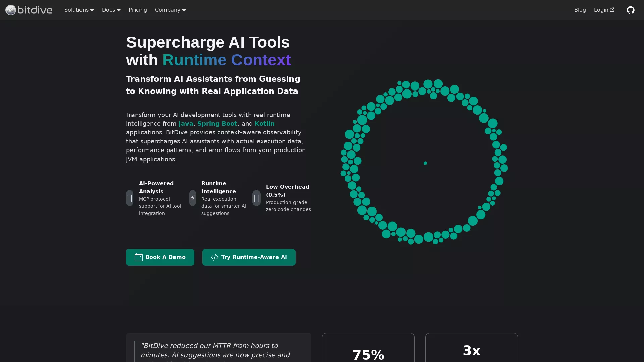The width and height of the screenshot is (644, 362).
Task: Expand the Solutions dropdown
Action: coord(79,10)
